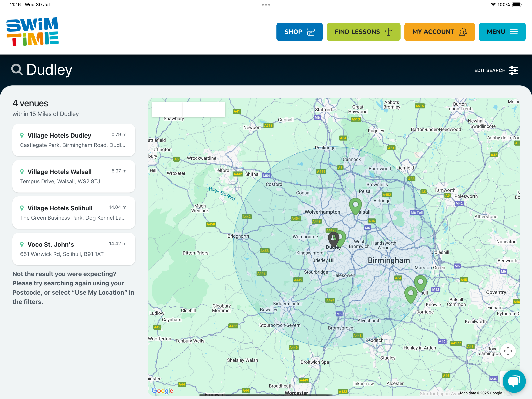532x399 pixels.
Task: Click the pin icon next to Village Hotels Solihull
Action: point(22,208)
